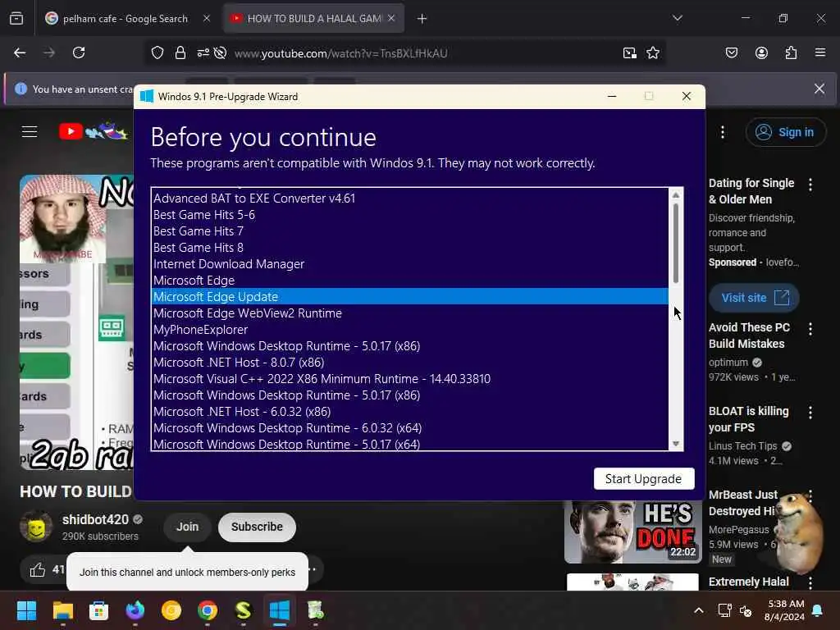The height and width of the screenshot is (630, 840).
Task: Go back to previous page
Action: (x=20, y=52)
